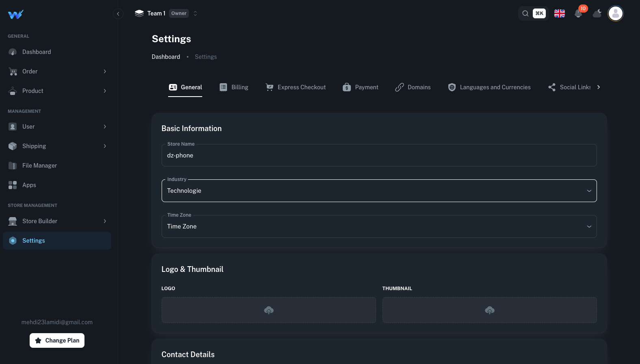The image size is (640, 364).
Task: Open the search with magnifier icon
Action: 525,13
